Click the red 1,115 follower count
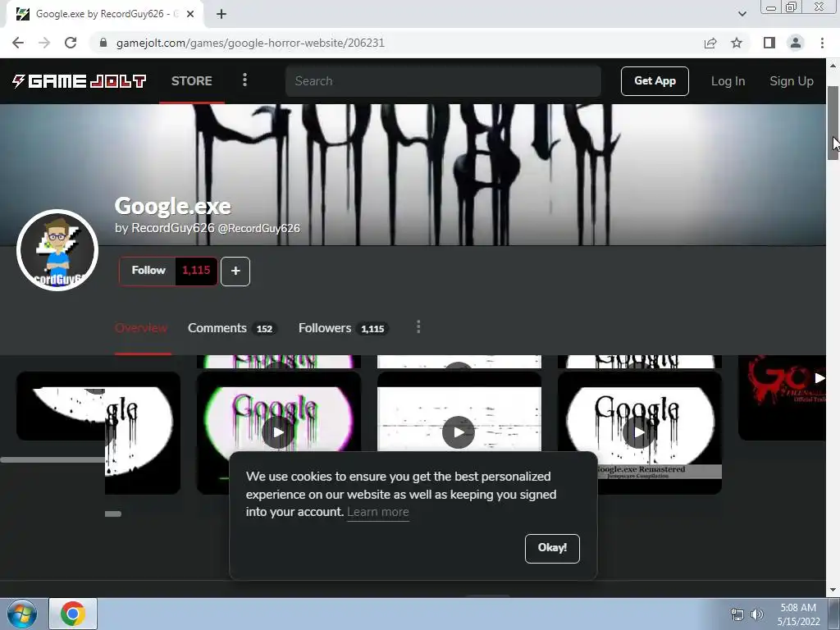 pos(196,271)
